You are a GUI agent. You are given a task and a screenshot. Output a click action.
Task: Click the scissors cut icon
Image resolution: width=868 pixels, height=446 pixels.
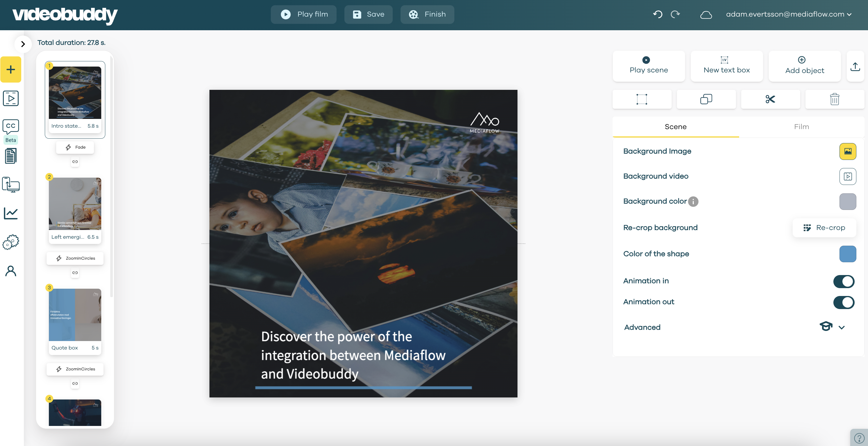pyautogui.click(x=770, y=99)
